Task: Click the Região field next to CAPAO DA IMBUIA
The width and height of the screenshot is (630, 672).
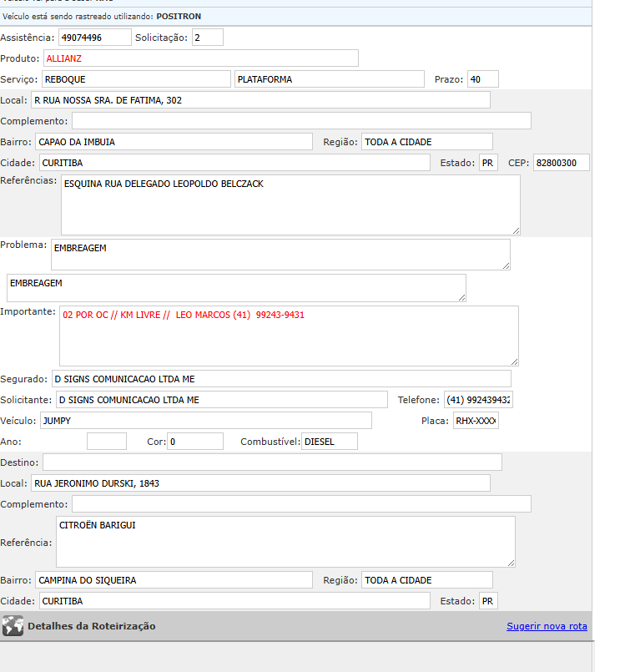Action: tap(427, 142)
